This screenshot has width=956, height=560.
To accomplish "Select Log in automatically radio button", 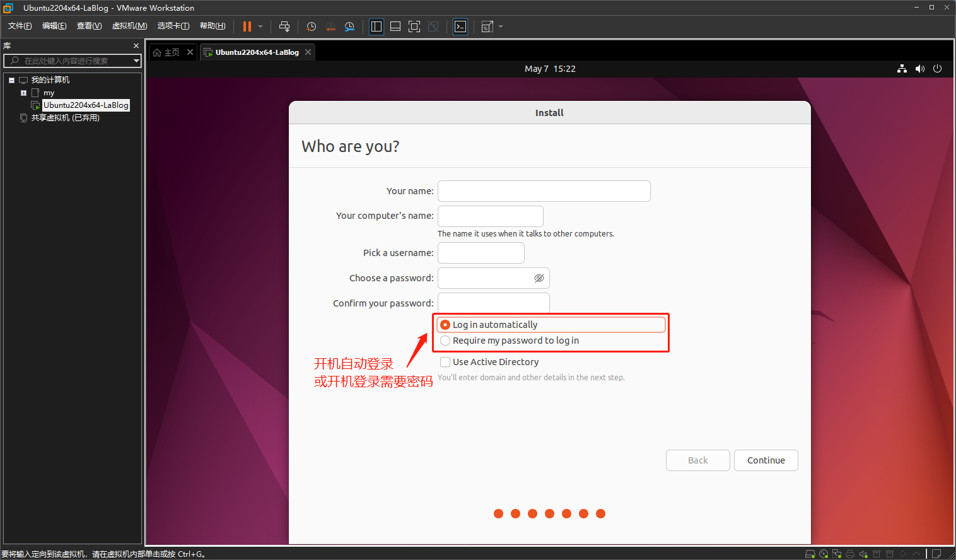I will 445,325.
